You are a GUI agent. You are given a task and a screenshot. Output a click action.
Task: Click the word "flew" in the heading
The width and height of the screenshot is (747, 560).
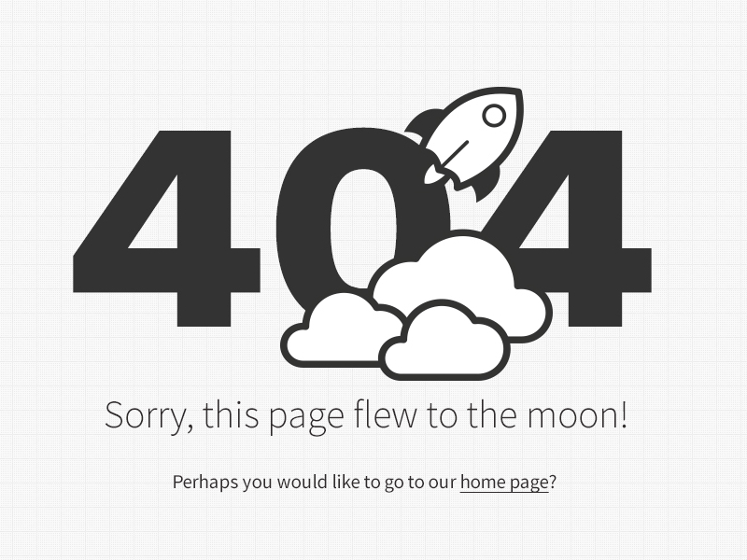point(386,414)
